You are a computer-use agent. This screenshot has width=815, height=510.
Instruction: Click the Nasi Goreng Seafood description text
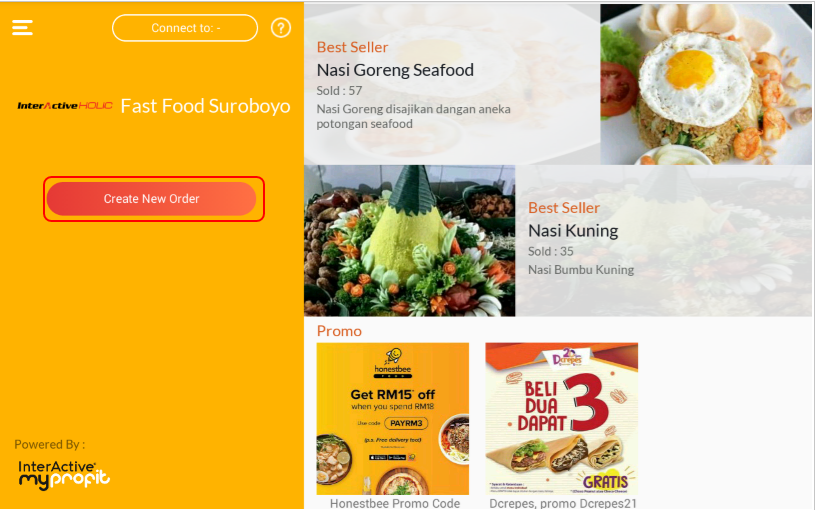[413, 116]
